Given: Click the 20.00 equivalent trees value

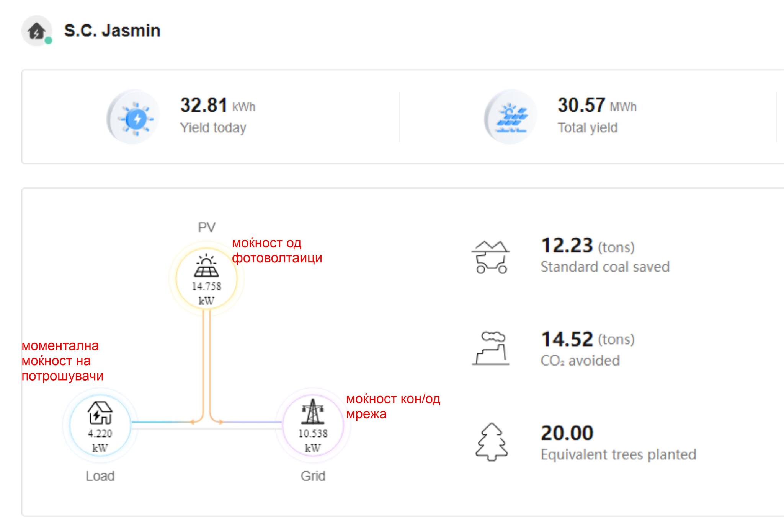Looking at the screenshot, I should (567, 433).
